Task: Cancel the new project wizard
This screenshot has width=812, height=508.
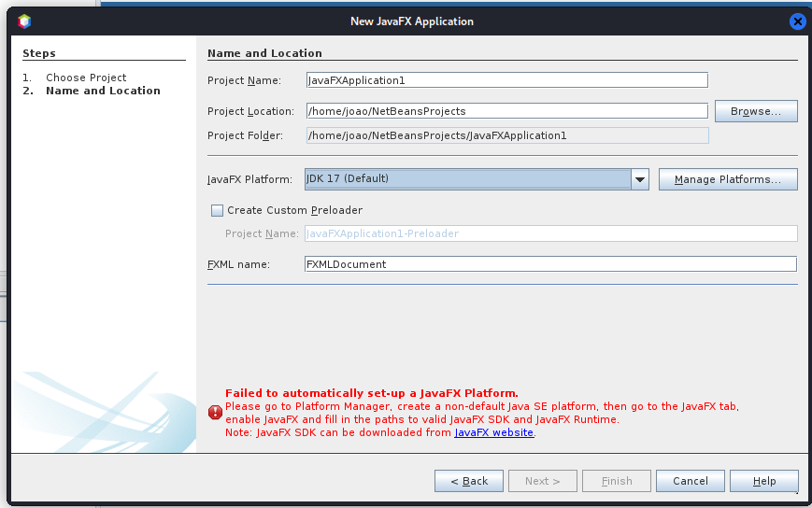Action: point(691,481)
